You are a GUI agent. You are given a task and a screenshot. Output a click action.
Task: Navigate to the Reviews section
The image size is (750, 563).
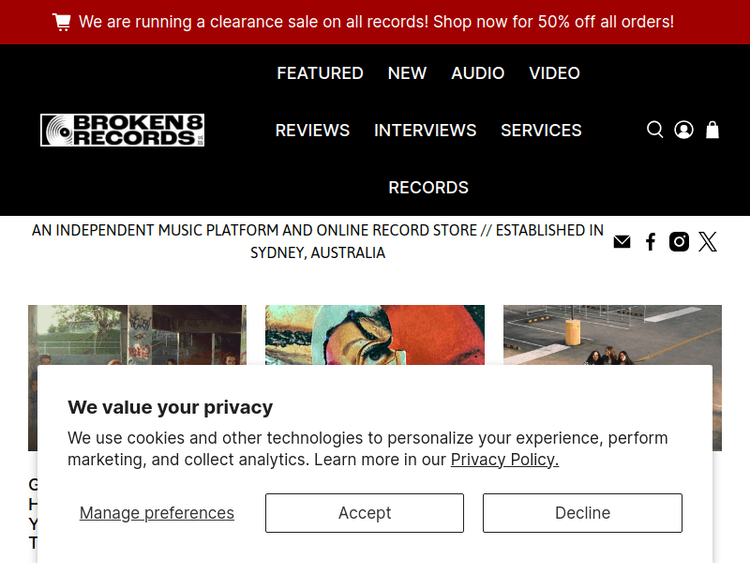point(312,130)
